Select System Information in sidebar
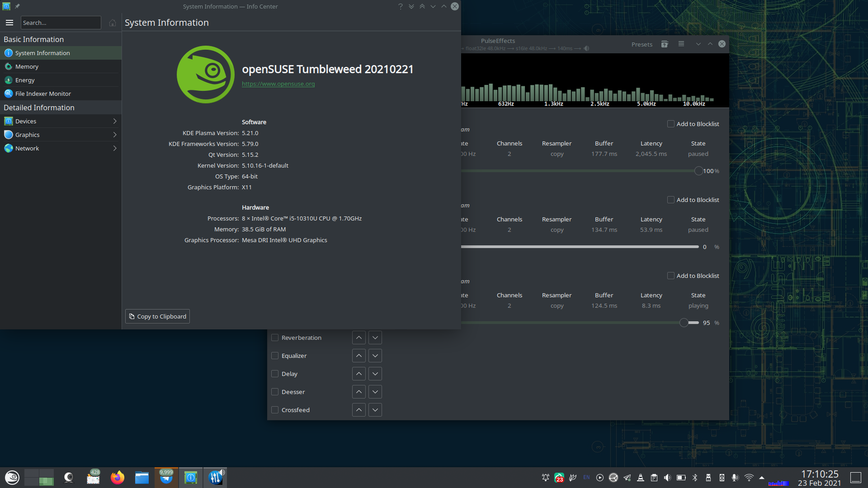 (x=61, y=53)
